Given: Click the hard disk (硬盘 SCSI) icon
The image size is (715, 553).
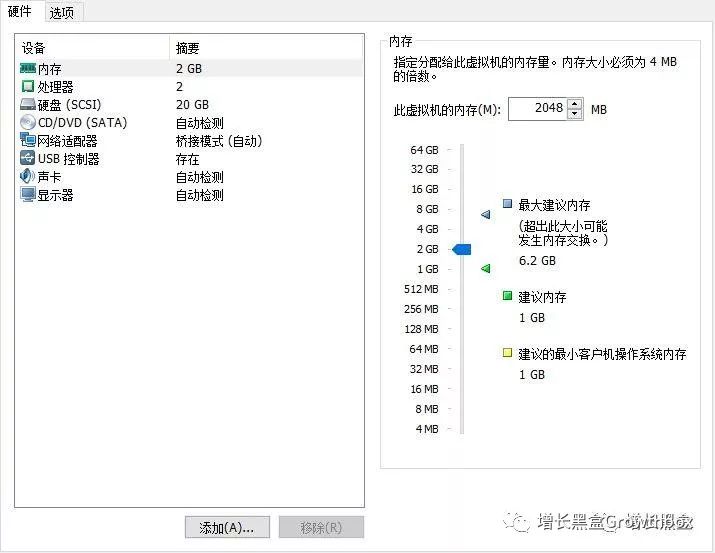Looking at the screenshot, I should tap(28, 104).
